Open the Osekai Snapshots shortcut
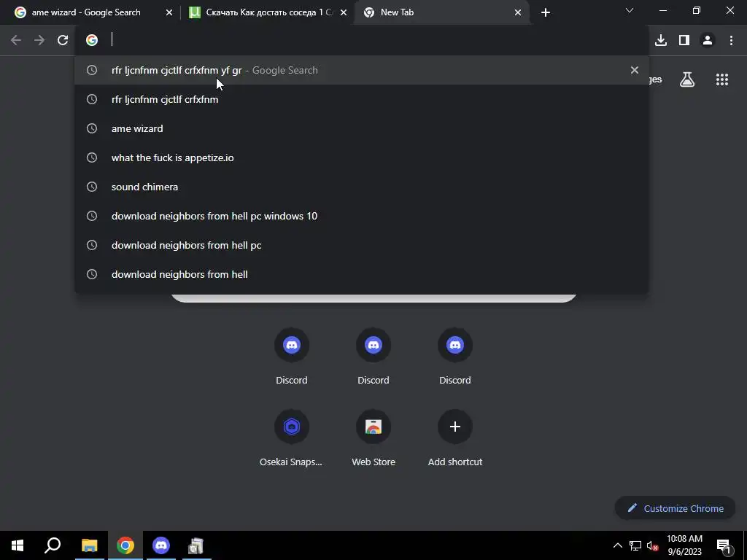Screen dimensions: 747x560 [291, 437]
